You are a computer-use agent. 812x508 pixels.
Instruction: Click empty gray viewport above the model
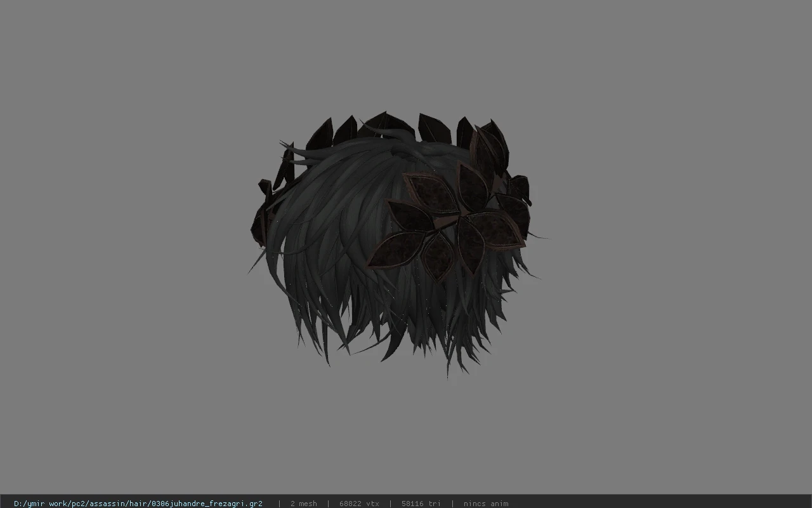pyautogui.click(x=406, y=57)
